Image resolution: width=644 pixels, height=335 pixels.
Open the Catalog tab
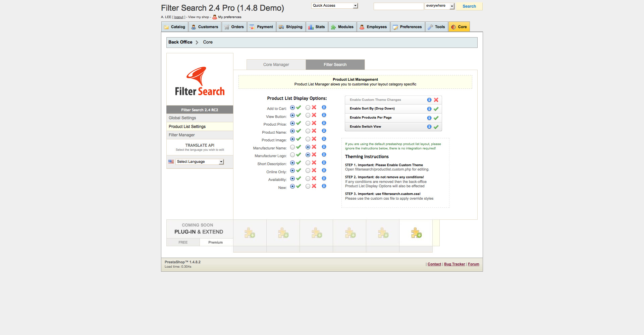click(175, 27)
